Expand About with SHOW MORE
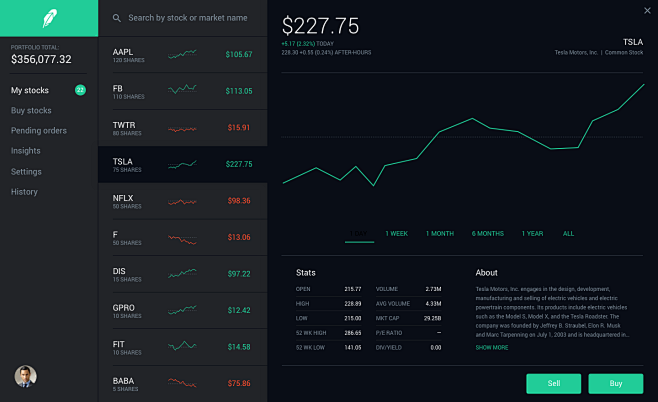The image size is (658, 402). coord(491,347)
